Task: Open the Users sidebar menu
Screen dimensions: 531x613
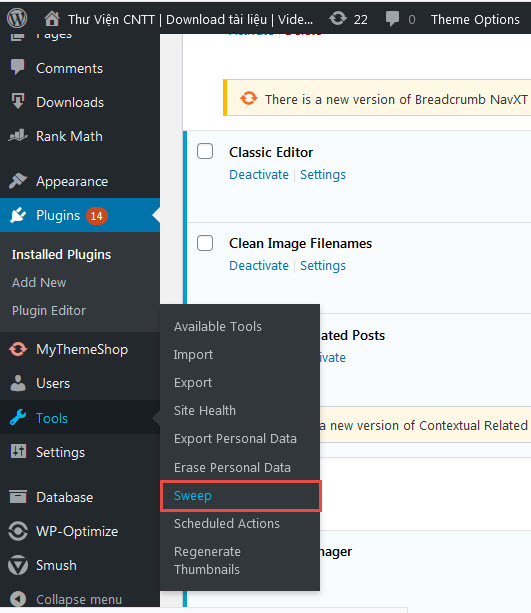Action: tap(53, 384)
